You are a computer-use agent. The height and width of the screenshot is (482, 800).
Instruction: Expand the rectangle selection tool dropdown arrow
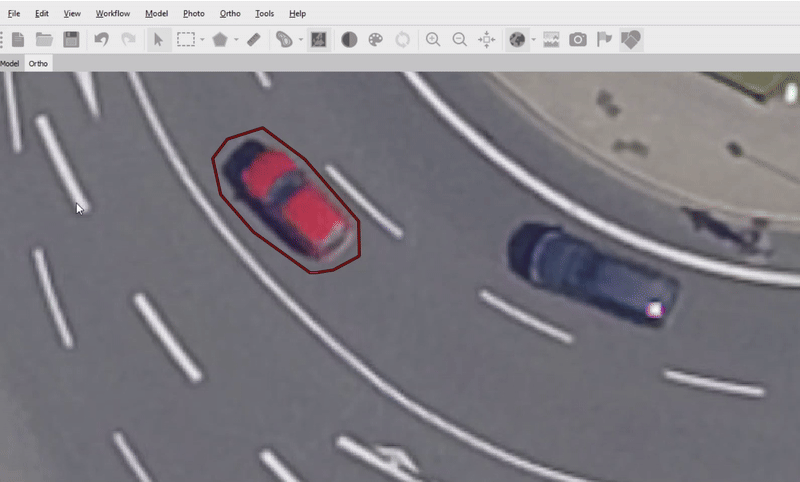click(203, 41)
